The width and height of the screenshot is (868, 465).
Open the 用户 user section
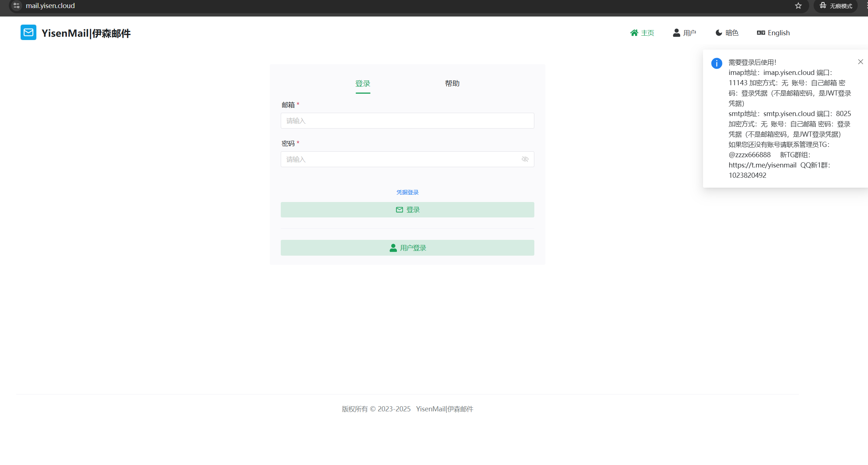[x=684, y=32]
